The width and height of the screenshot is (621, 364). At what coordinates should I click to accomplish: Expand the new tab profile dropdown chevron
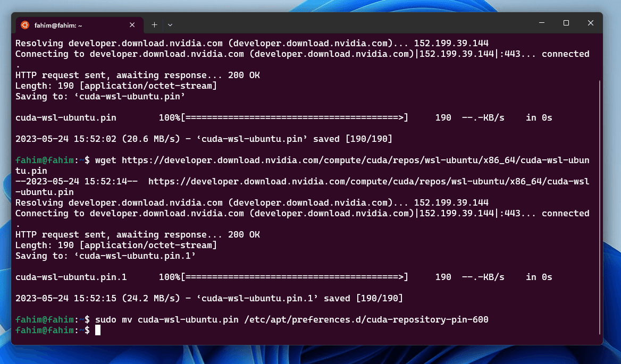tap(170, 25)
